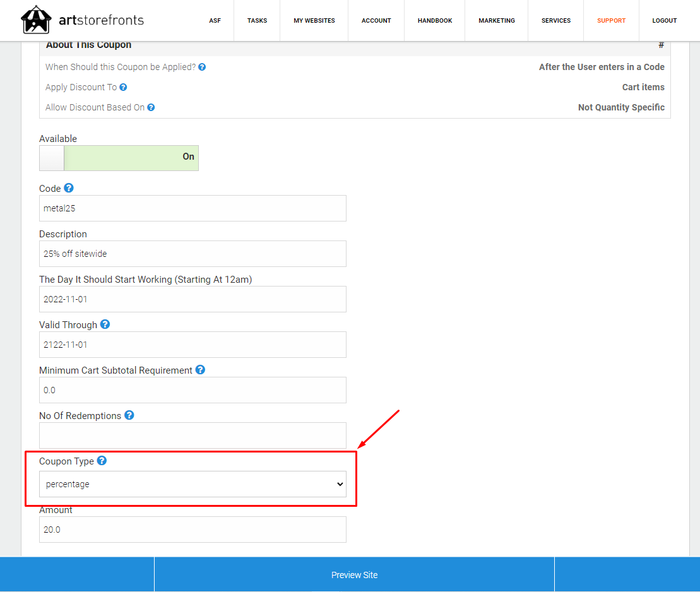Click the Preview Site button
This screenshot has height=592, width=700.
click(355, 574)
